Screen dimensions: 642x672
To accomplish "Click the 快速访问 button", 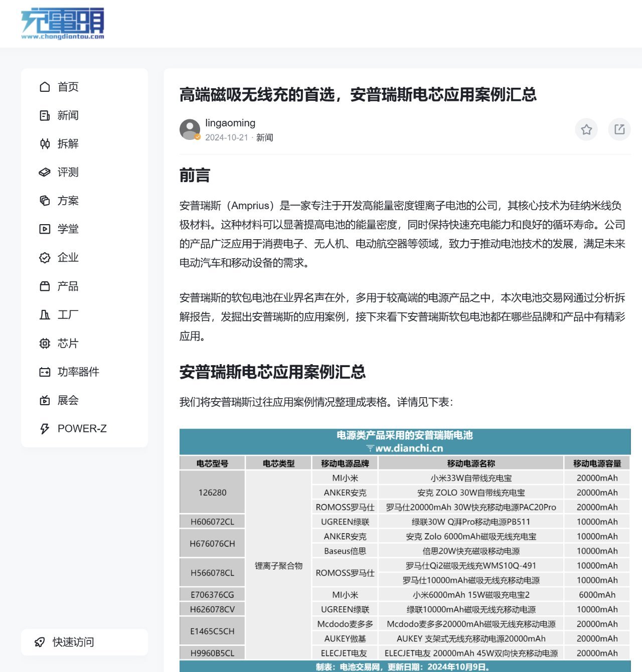I will 84,642.
